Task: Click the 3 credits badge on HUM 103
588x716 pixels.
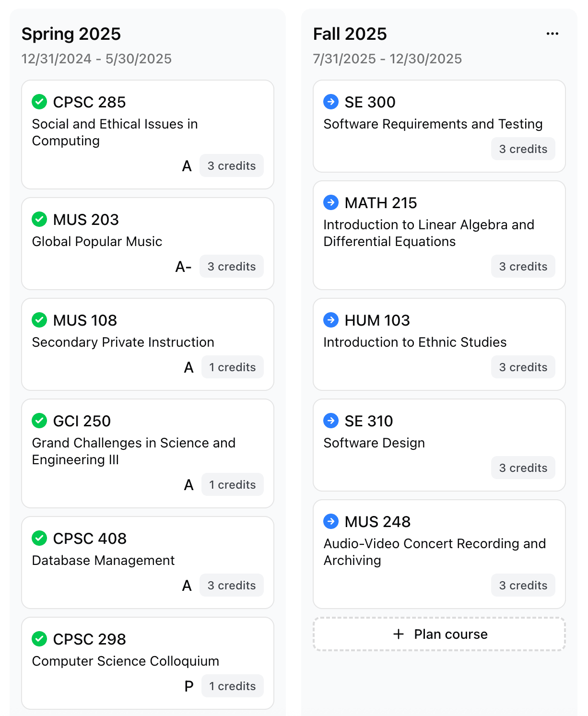Action: coord(523,367)
